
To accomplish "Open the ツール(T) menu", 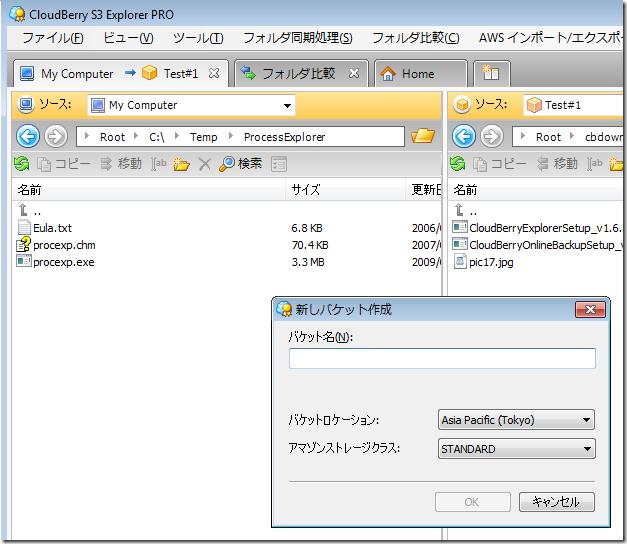I will 198,38.
